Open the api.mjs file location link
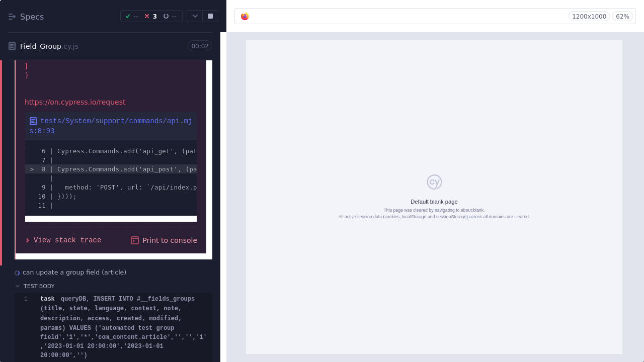This screenshot has width=644, height=362. point(111,126)
